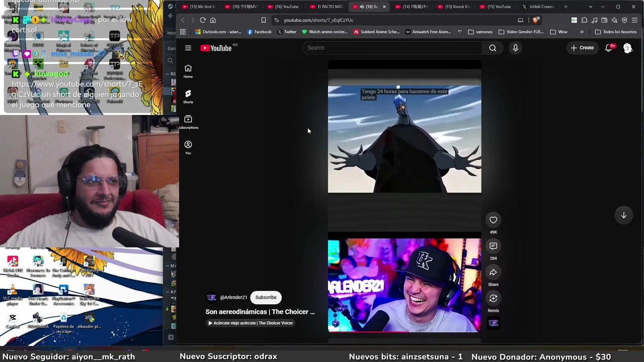Select Papelera de reciclaje on the desktop

pyautogui.click(x=63, y=322)
